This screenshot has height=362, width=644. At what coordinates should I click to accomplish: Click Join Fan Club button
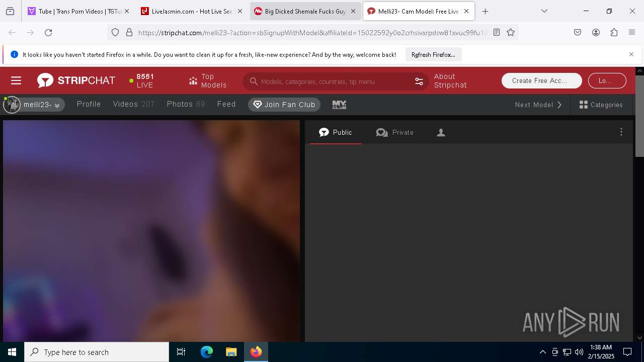coord(284,105)
